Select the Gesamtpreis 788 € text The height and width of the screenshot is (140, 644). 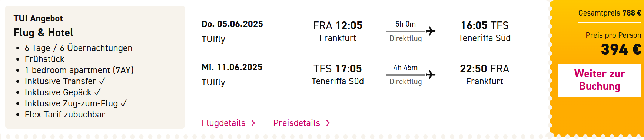(610, 13)
